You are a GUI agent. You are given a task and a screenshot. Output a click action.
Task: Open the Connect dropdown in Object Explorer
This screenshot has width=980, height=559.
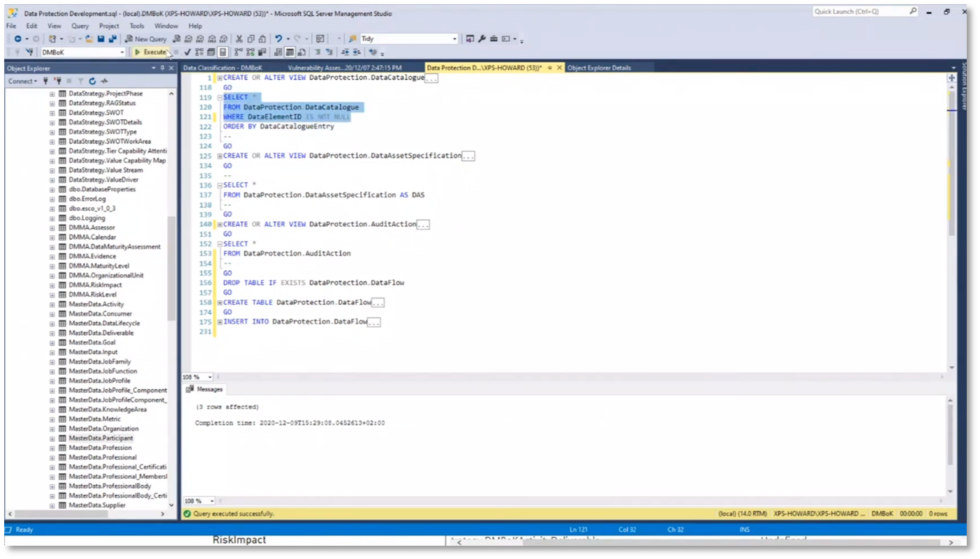(22, 81)
